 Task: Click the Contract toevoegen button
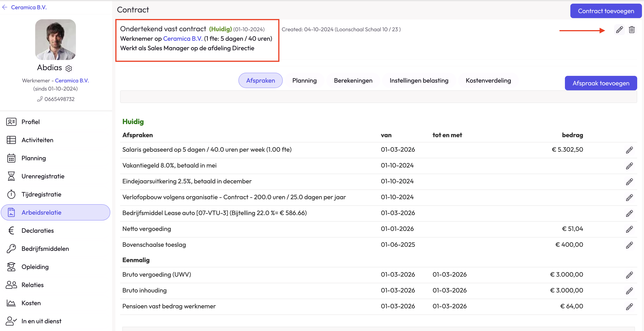[605, 11]
